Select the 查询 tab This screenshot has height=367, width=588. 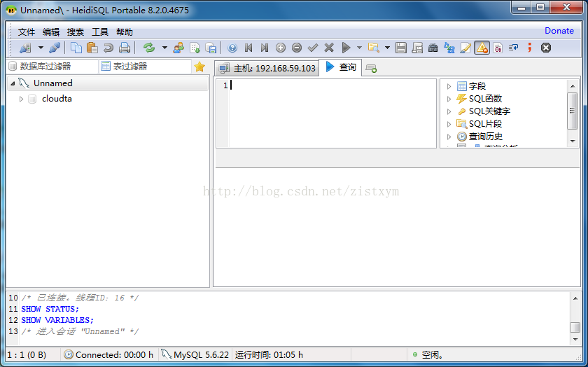point(340,67)
